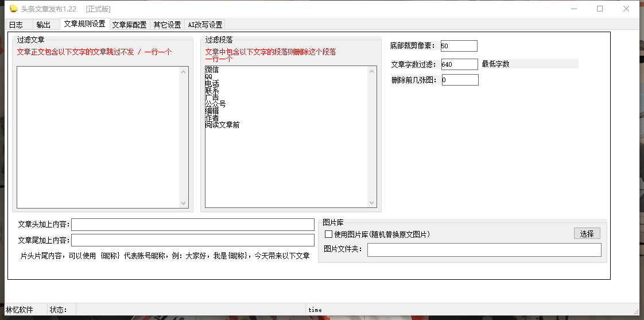The image size is (644, 320).
Task: Click the 删除前几张图 number field
Action: click(459, 80)
